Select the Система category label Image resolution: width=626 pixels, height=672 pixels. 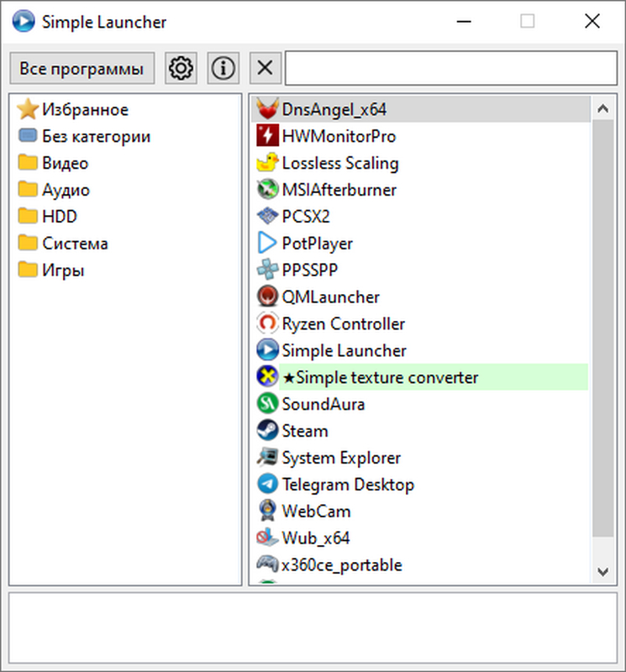point(75,244)
